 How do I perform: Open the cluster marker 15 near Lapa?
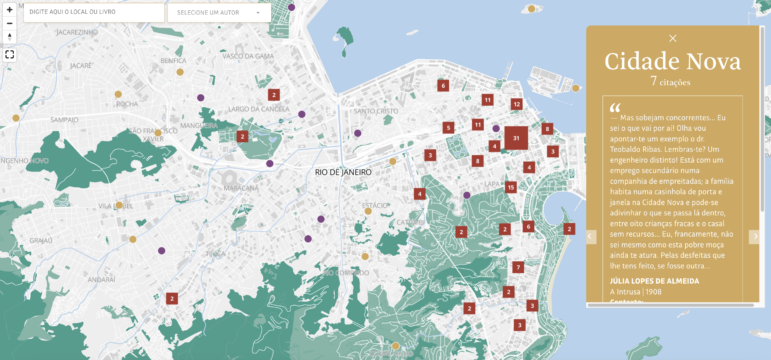pyautogui.click(x=510, y=187)
